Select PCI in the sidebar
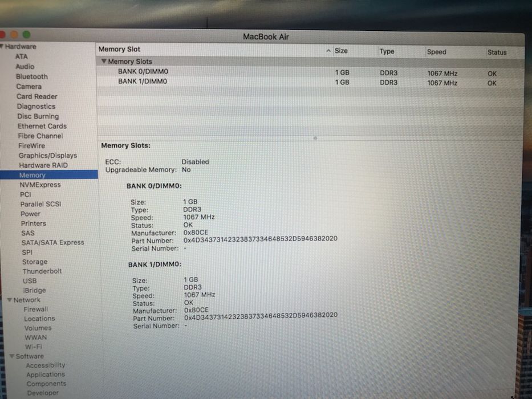 pos(26,195)
